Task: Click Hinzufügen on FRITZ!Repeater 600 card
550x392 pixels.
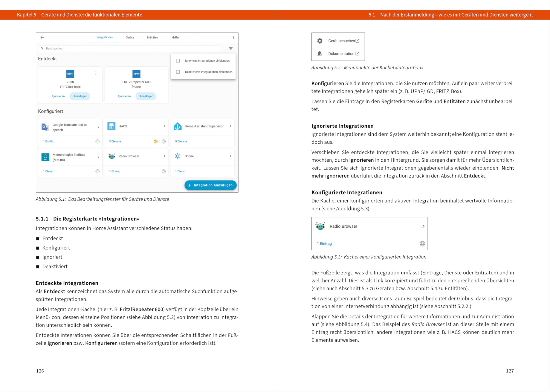Action: point(146,96)
